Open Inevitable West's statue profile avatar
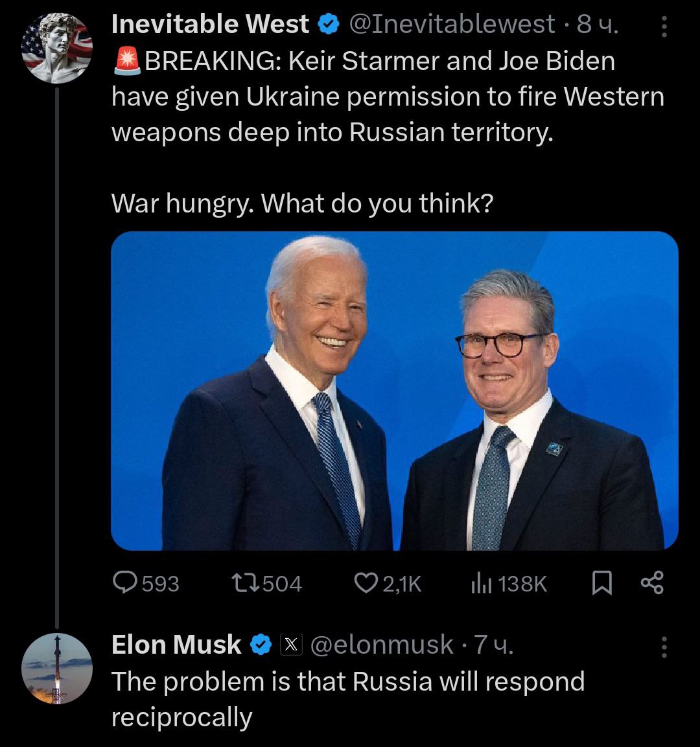700x747 pixels. pyautogui.click(x=57, y=49)
